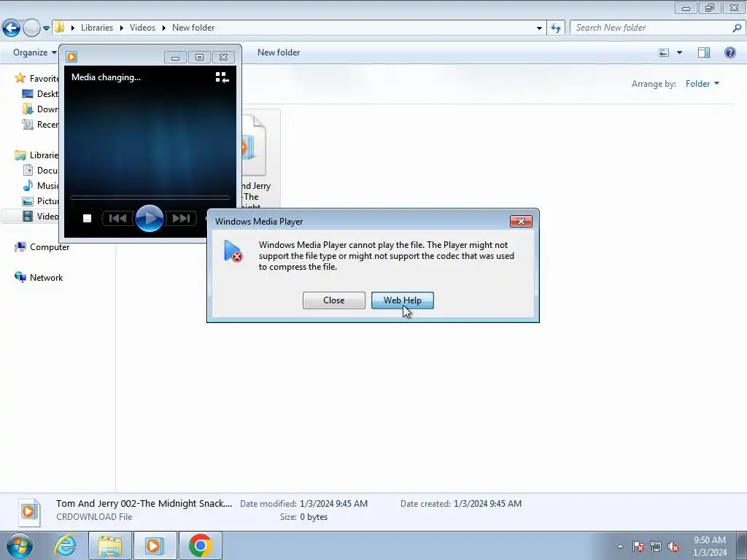Open recent locations dropdown arrow

pyautogui.click(x=46, y=28)
